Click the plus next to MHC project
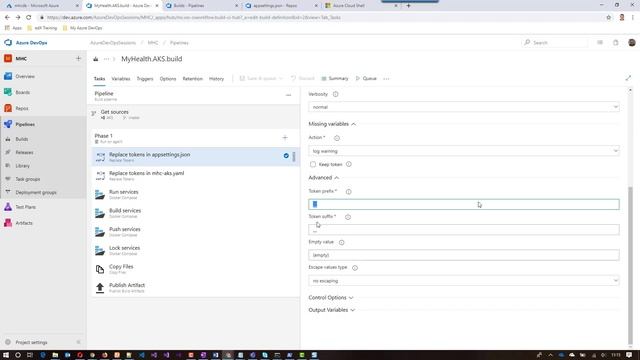The width and height of the screenshot is (640, 360). (78, 58)
